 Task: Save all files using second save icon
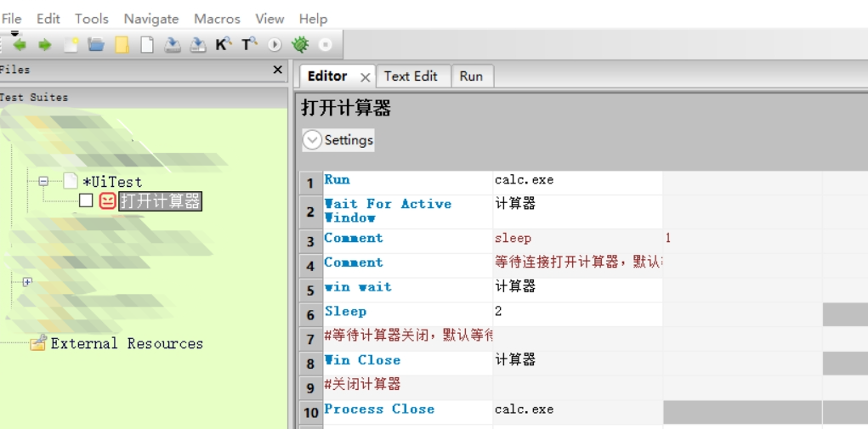(197, 45)
